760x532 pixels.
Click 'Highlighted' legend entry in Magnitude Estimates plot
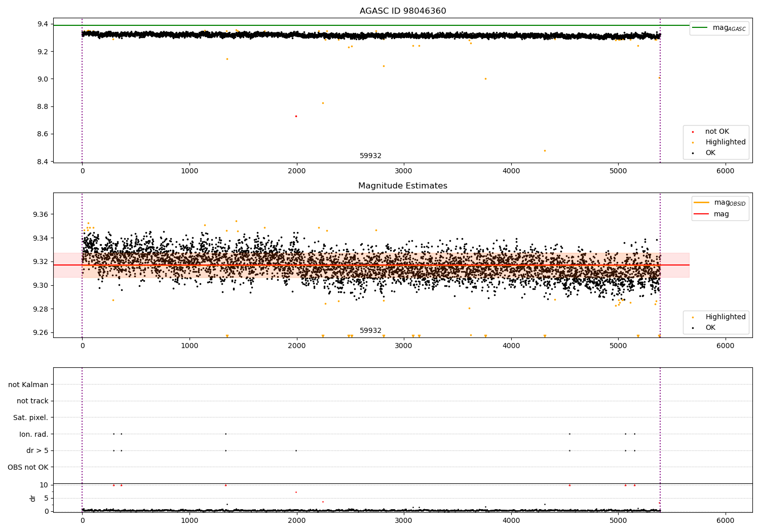coord(726,317)
